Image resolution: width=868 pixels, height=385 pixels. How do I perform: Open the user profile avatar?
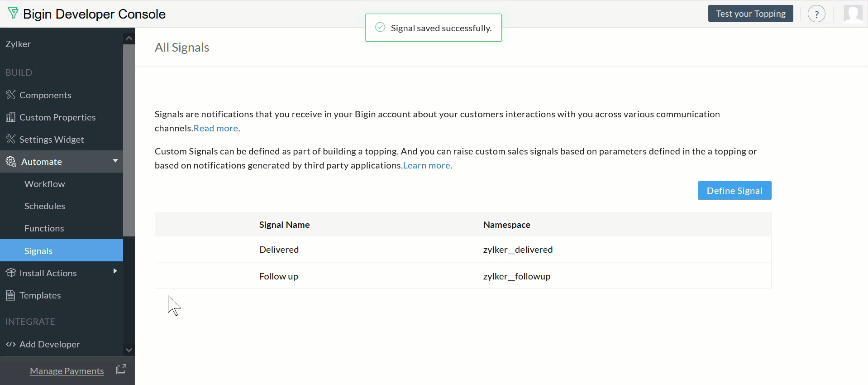pyautogui.click(x=853, y=14)
